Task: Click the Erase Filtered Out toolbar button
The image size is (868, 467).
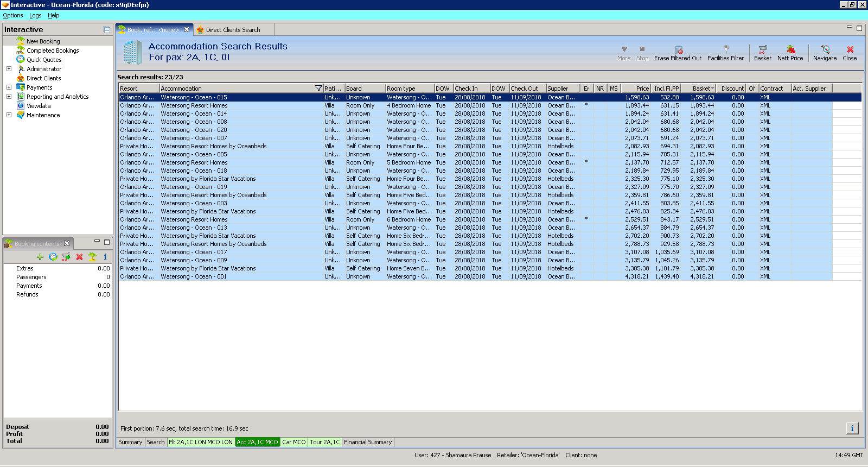Action: (x=678, y=53)
